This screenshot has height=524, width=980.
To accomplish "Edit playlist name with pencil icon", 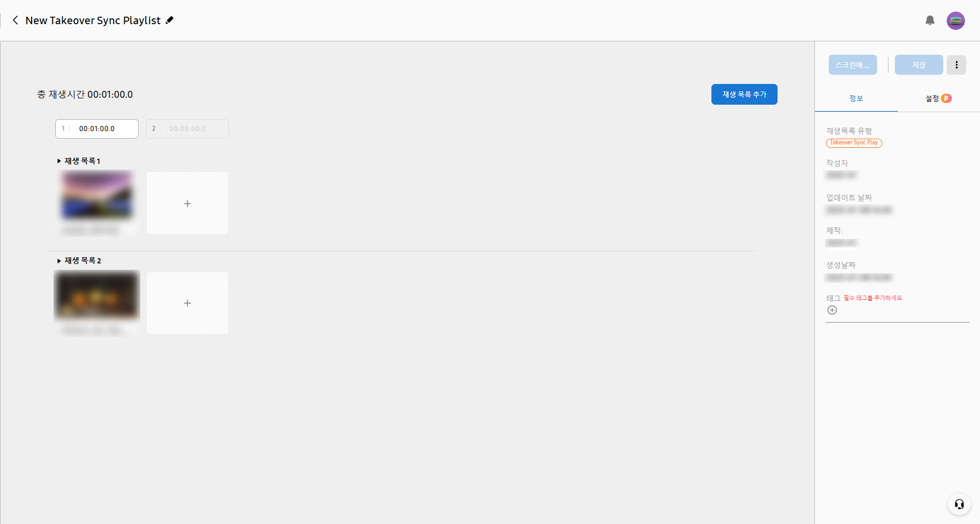I will point(170,20).
